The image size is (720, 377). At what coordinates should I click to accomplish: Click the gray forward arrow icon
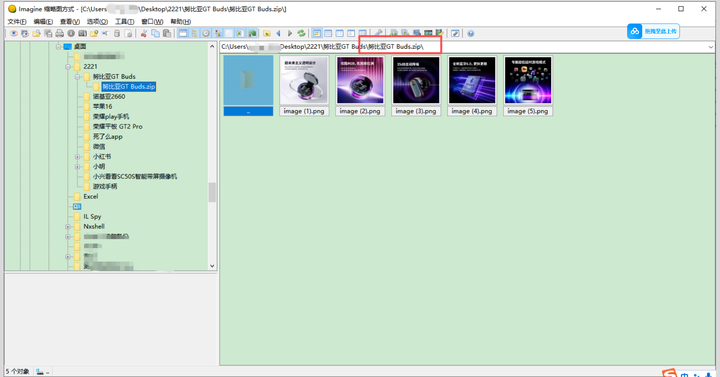click(290, 34)
